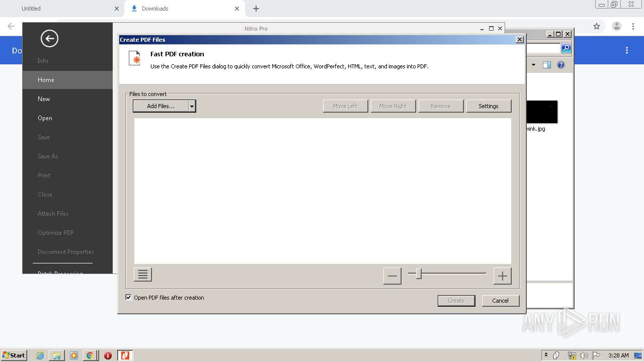Click the thumbnail size slider handle
This screenshot has width=644, height=362.
418,274
